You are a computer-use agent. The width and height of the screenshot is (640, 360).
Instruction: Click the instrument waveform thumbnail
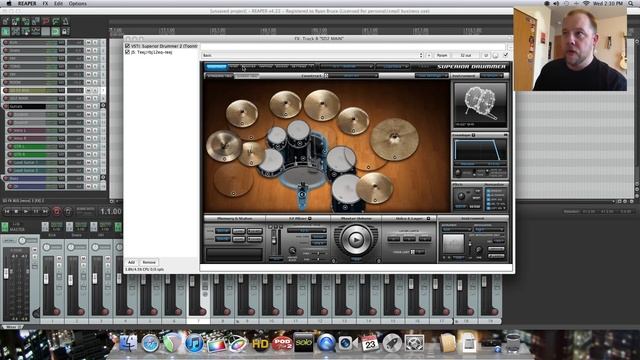point(453,243)
